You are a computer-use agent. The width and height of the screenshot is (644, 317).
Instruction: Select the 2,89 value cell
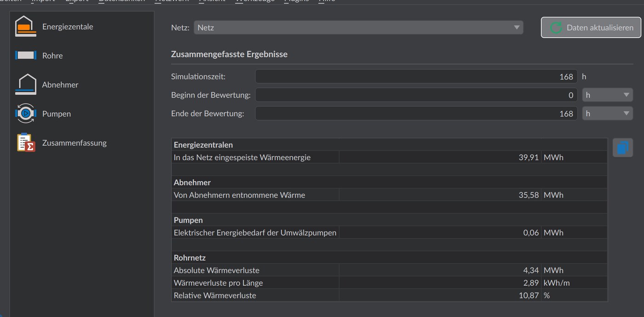[440, 283]
